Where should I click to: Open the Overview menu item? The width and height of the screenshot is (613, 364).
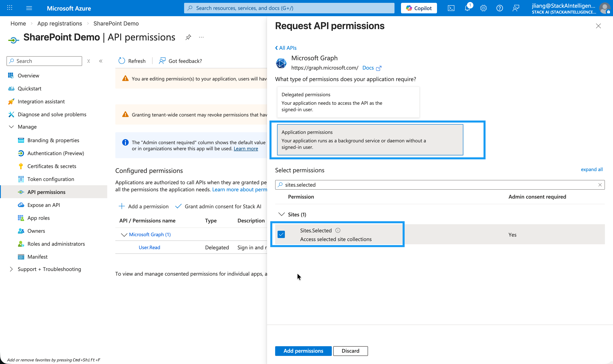click(28, 76)
